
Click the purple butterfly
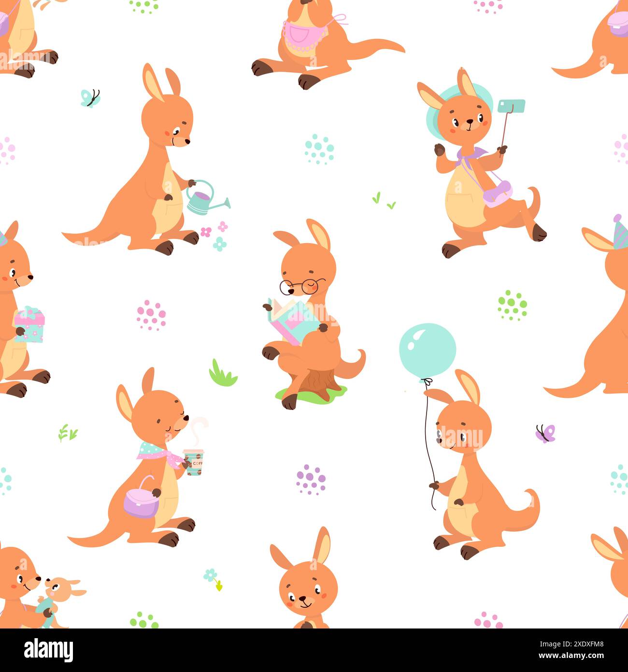click(546, 433)
